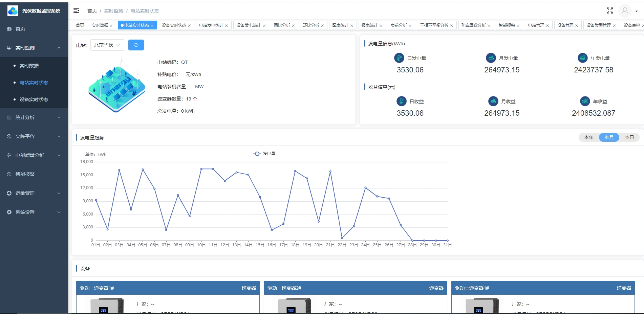Click the 日发电量 icon
The width and height of the screenshot is (644, 314).
coord(399,58)
